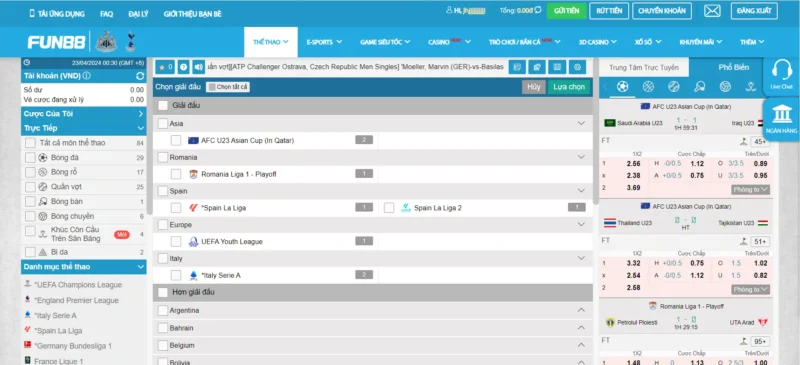Viewport: 800px width, 365px height.
Task: Tick the Italy Serie A league checkbox
Action: coord(176,275)
